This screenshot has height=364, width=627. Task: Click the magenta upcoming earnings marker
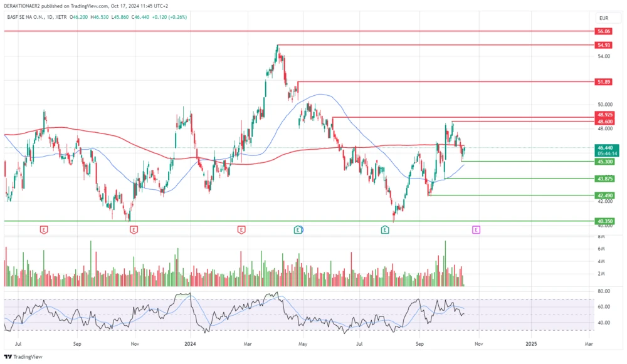coord(475,229)
